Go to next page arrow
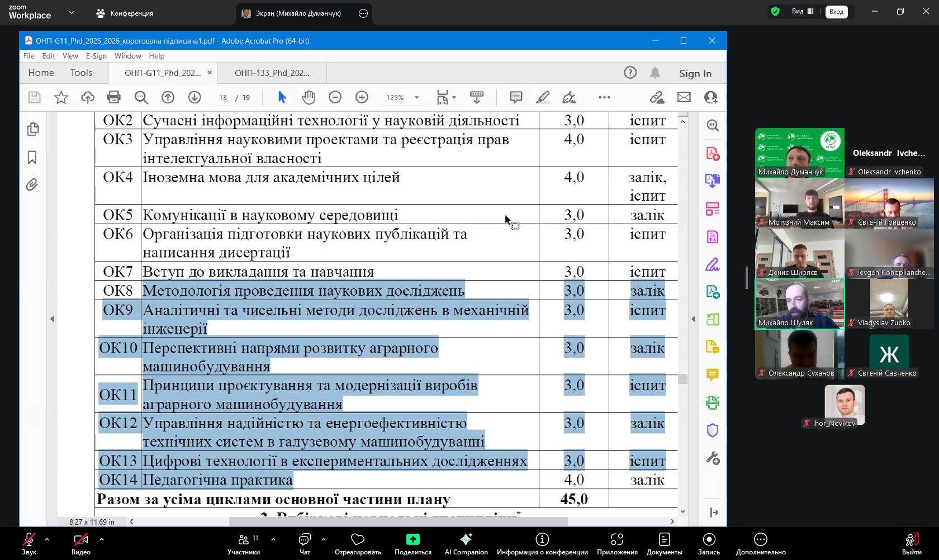The image size is (939, 560). 195,97
